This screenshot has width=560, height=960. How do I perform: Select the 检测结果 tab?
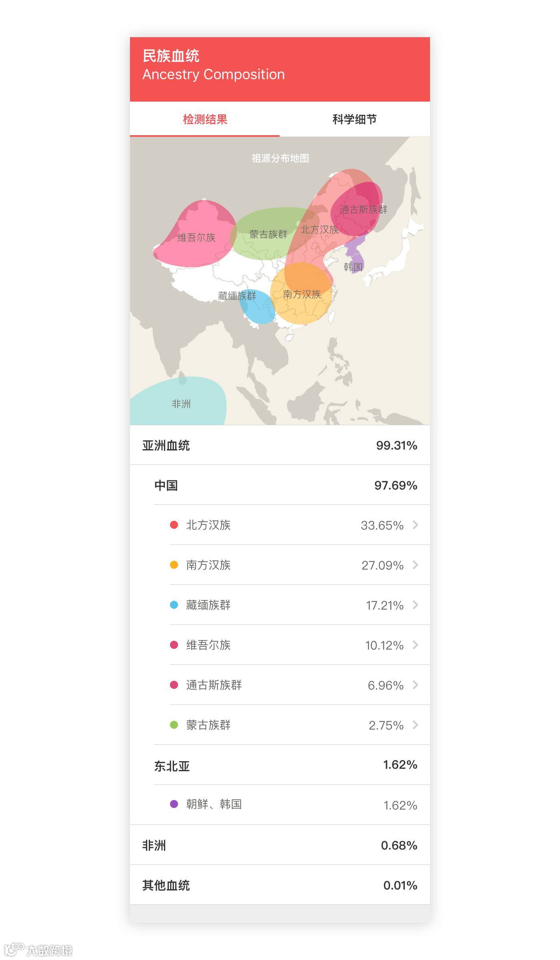click(205, 119)
